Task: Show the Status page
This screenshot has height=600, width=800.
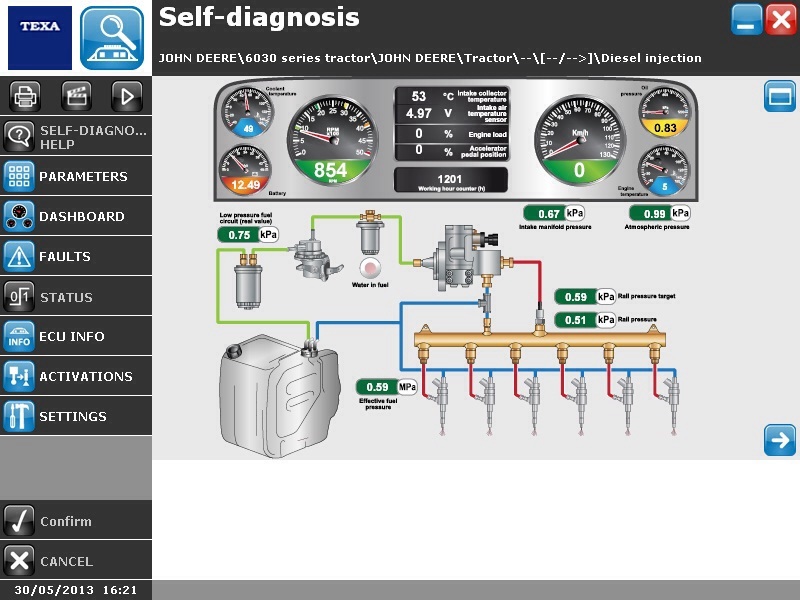Action: click(x=76, y=297)
